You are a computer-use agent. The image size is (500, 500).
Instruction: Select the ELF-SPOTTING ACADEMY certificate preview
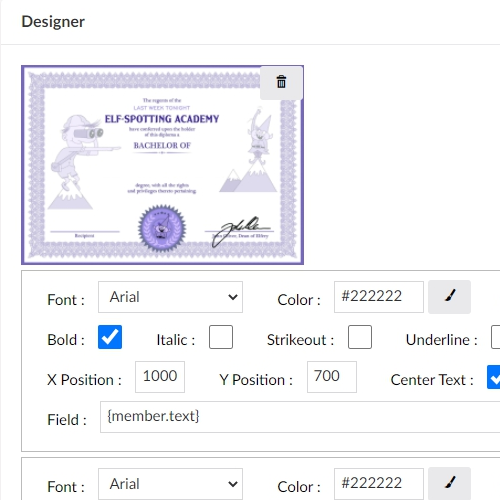pos(162,165)
